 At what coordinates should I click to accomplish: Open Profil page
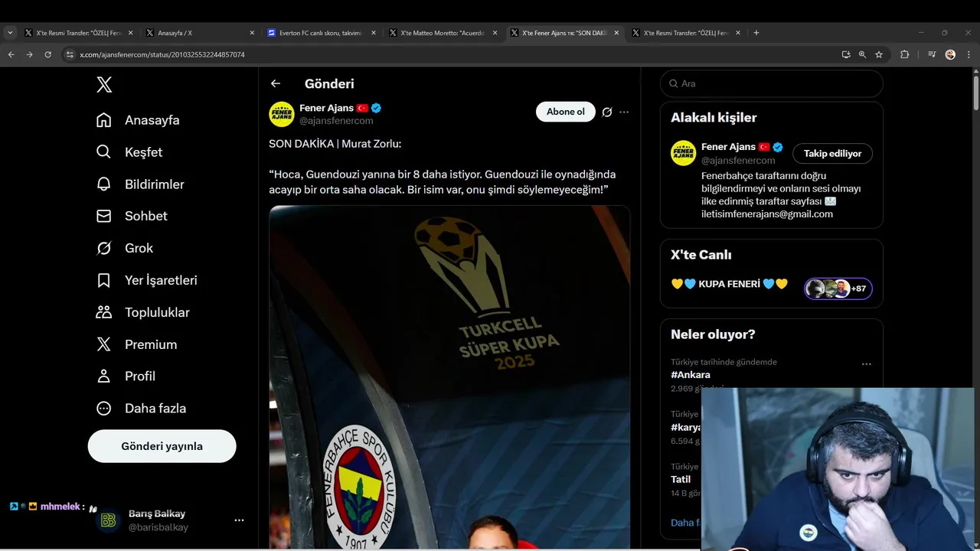point(126,377)
